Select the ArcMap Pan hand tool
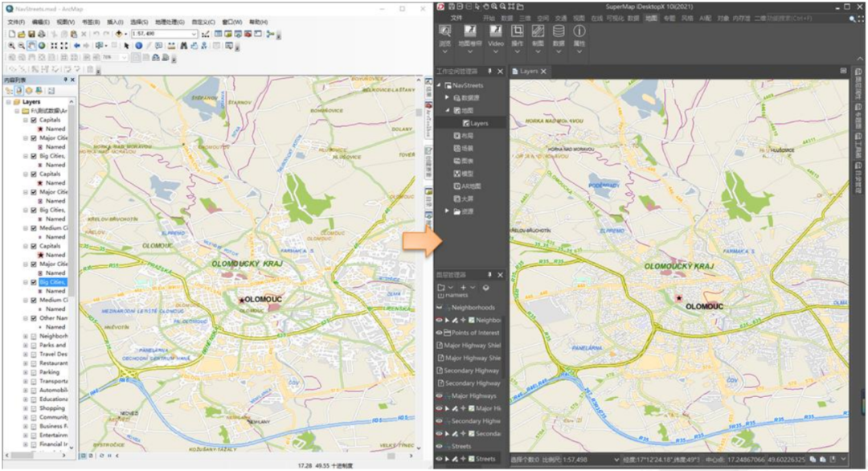The height and width of the screenshot is (471, 868). click(31, 45)
